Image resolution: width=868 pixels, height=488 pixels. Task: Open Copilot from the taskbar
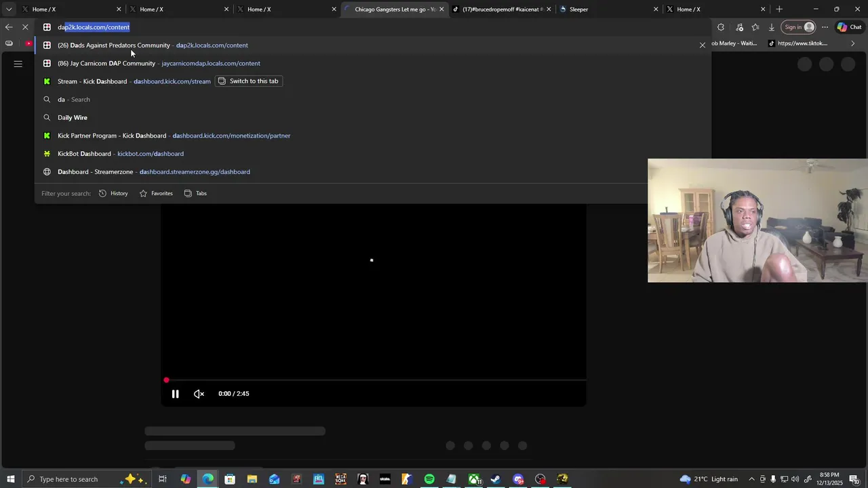(x=185, y=479)
